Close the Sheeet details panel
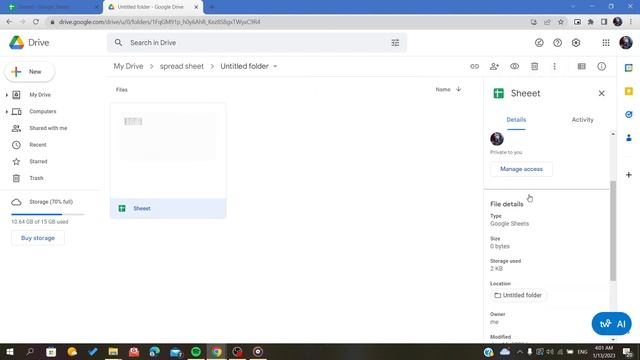Screen dimensions: 640x360 (601, 93)
